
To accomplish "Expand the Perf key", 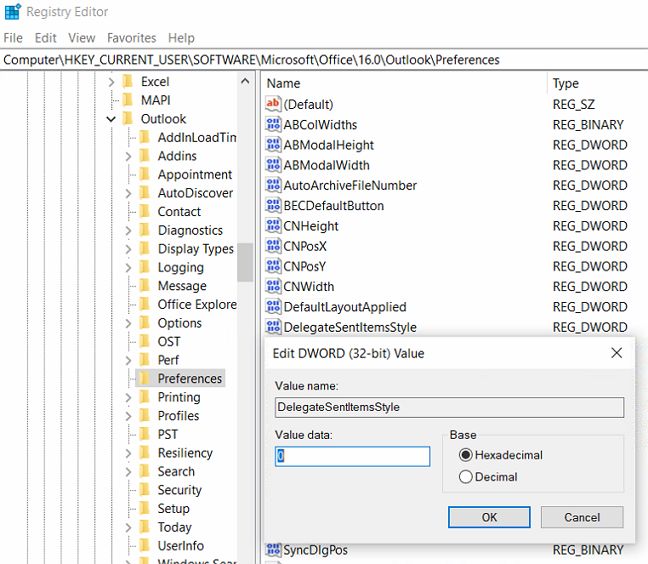I will tap(128, 360).
